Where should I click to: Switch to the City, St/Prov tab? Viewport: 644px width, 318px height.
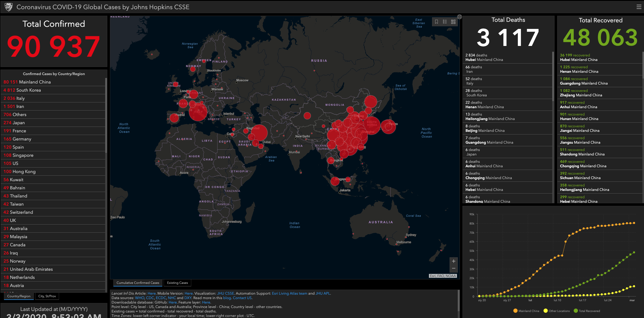tap(47, 296)
